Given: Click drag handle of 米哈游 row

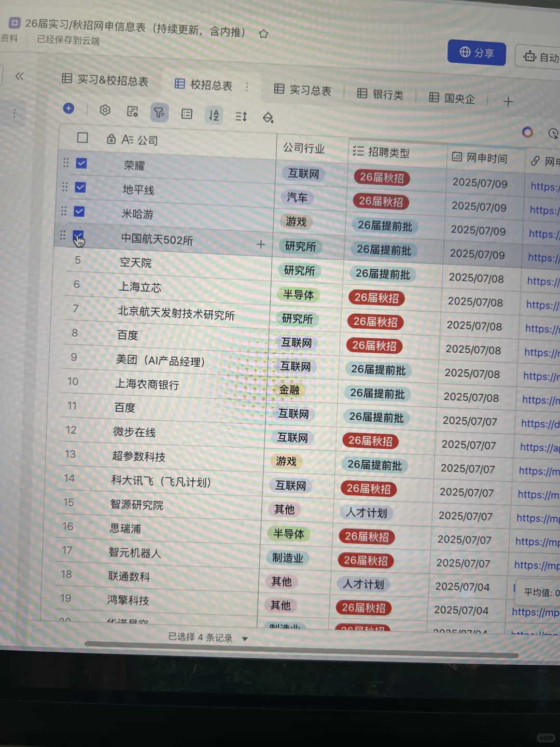Looking at the screenshot, I should (64, 211).
